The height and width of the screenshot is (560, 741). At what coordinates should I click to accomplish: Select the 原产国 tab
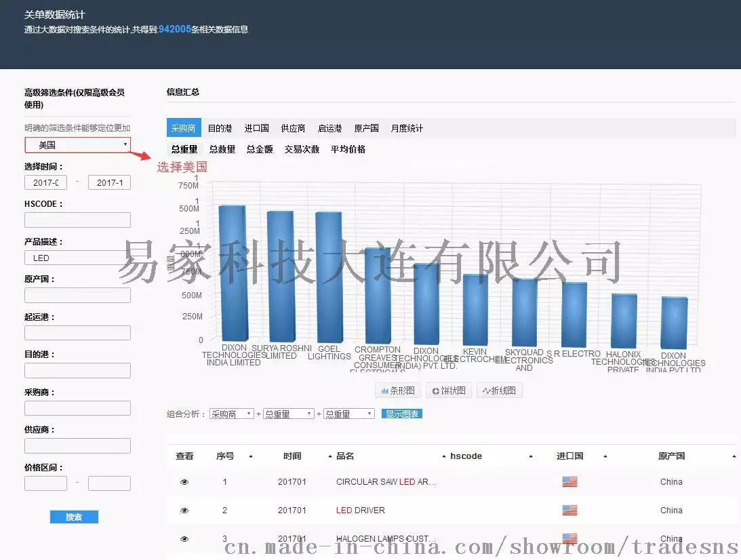click(x=366, y=128)
